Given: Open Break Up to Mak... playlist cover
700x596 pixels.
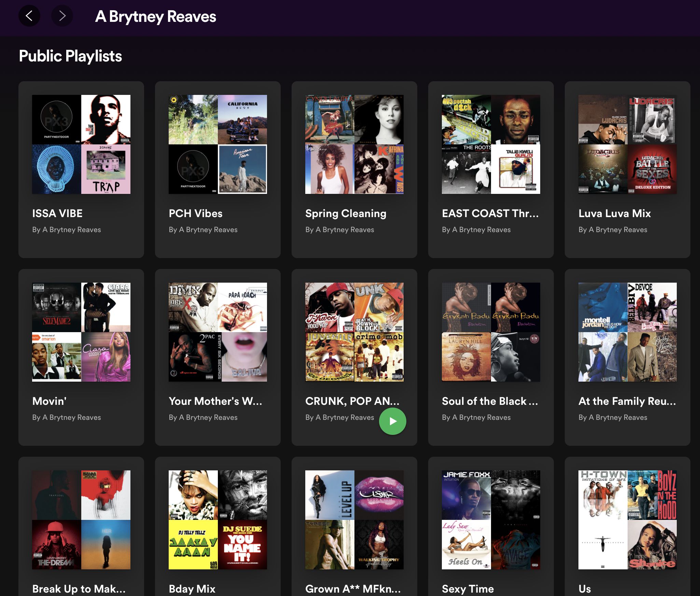Looking at the screenshot, I should click(81, 520).
